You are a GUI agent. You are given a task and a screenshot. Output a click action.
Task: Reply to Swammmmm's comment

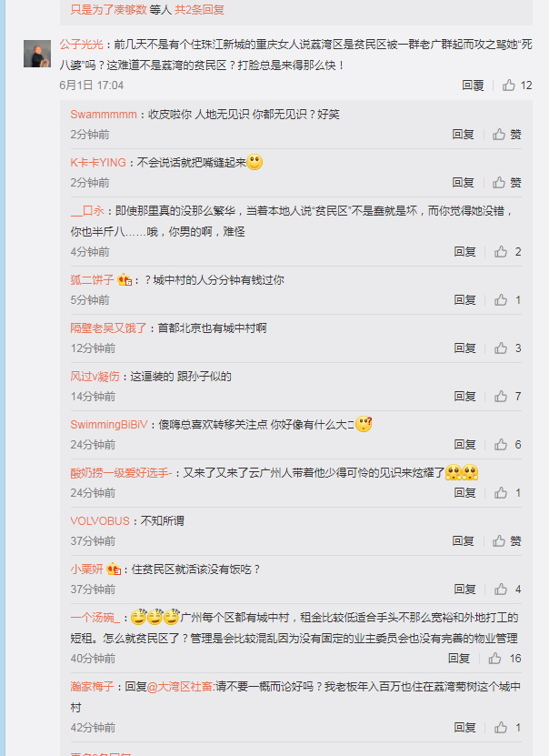tap(463, 134)
